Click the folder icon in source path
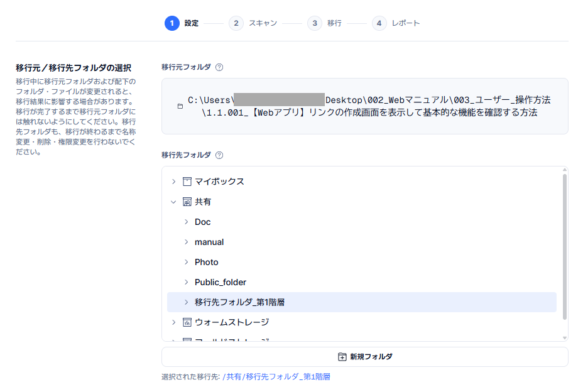Viewport: 583px width, 392px height. click(x=180, y=106)
